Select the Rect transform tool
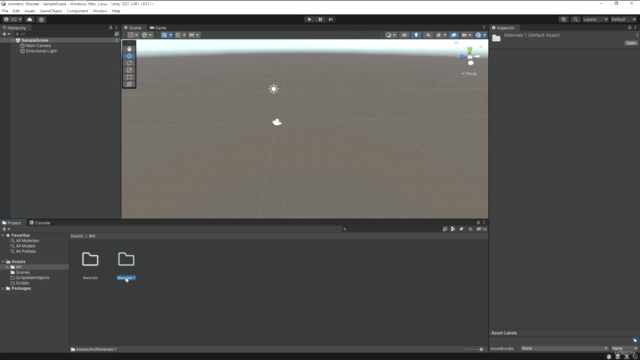The width and height of the screenshot is (640, 360). (129, 77)
